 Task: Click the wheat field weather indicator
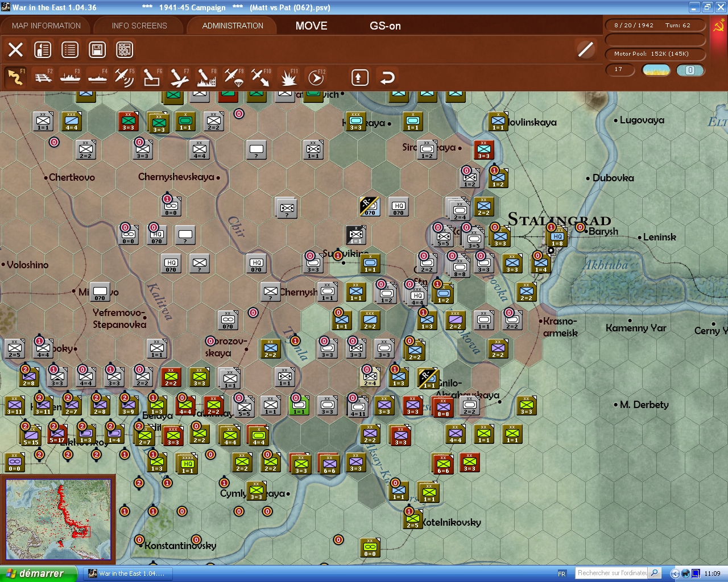[656, 70]
